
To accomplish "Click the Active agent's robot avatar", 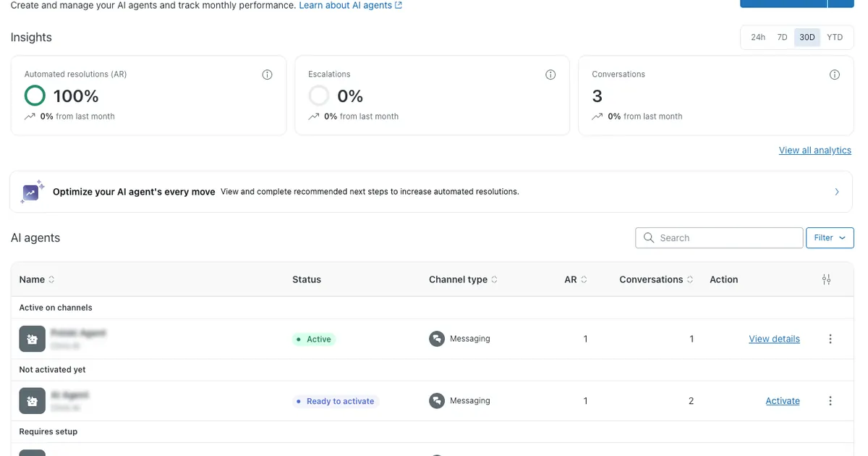I will pyautogui.click(x=32, y=339).
